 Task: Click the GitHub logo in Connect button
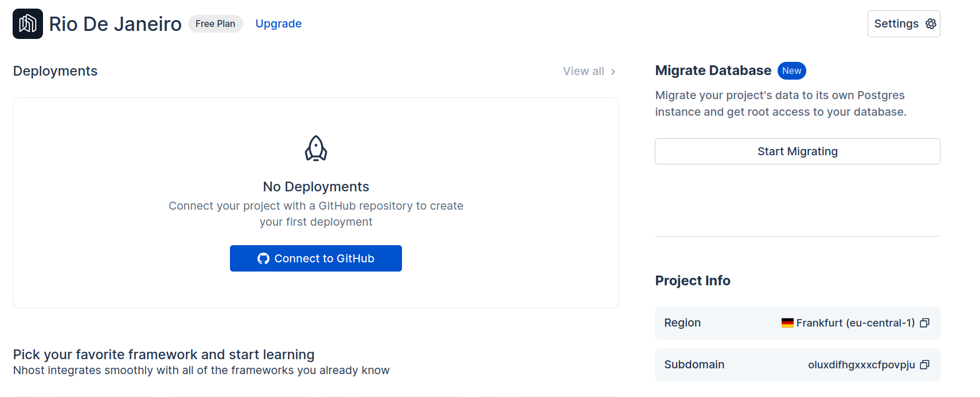pyautogui.click(x=263, y=258)
